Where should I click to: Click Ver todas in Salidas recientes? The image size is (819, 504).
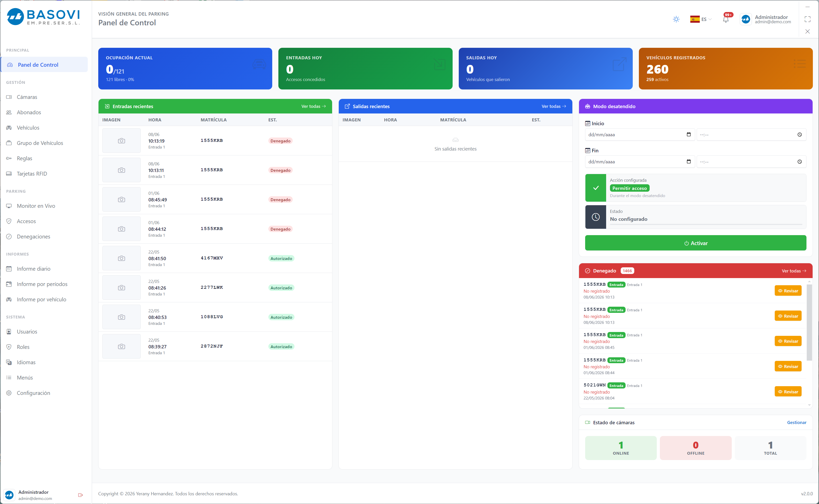pyautogui.click(x=553, y=106)
